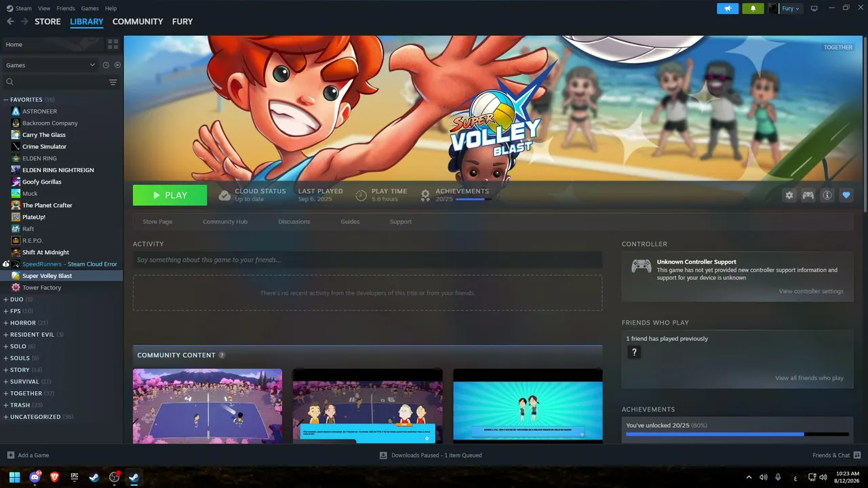Select The Planet Crafter game
The height and width of the screenshot is (488, 868).
pos(47,205)
